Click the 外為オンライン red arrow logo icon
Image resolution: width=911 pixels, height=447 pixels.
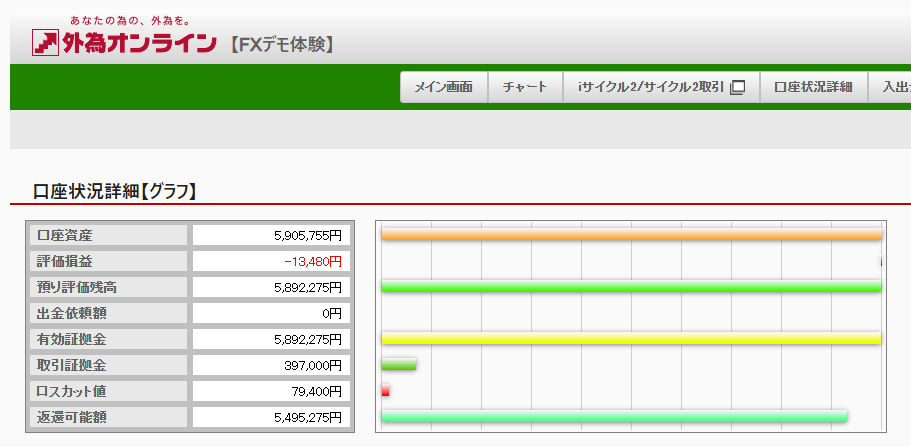[45, 43]
